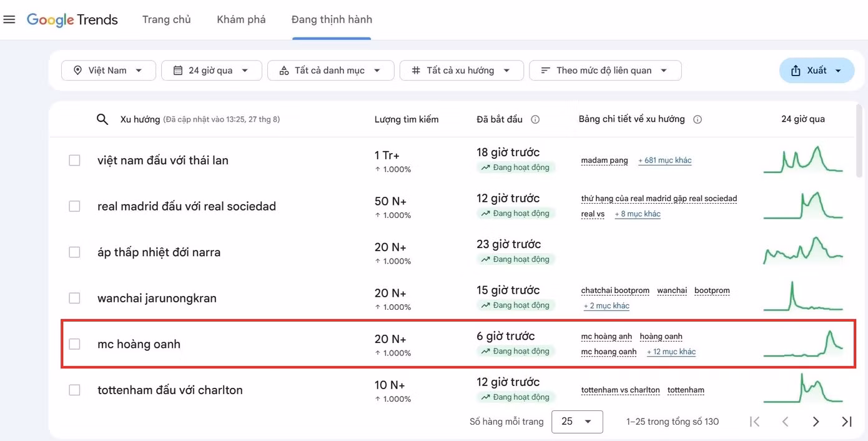Click trending arrow icon in mc hoàng oanh row
Screen dimensions: 868x441
(x=485, y=351)
